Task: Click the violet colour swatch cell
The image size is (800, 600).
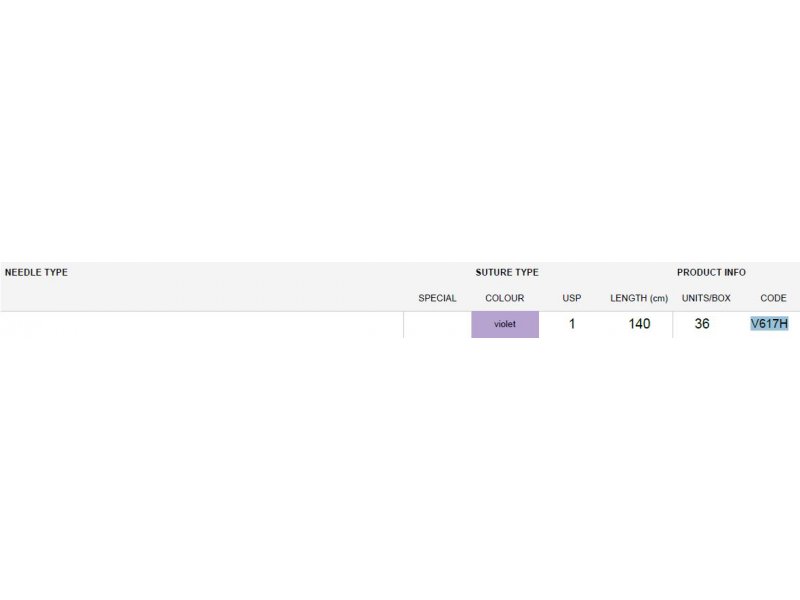Action: 505,324
